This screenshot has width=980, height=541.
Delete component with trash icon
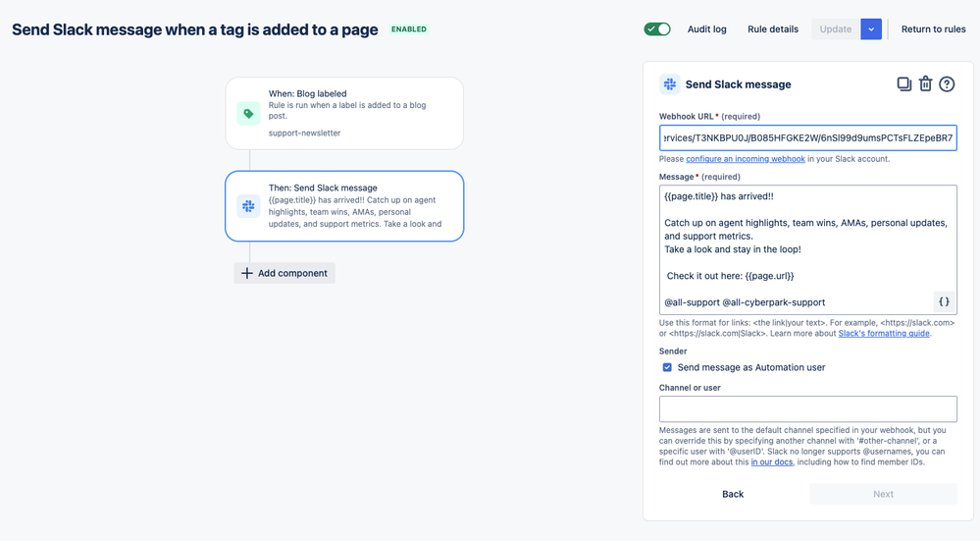click(x=926, y=83)
